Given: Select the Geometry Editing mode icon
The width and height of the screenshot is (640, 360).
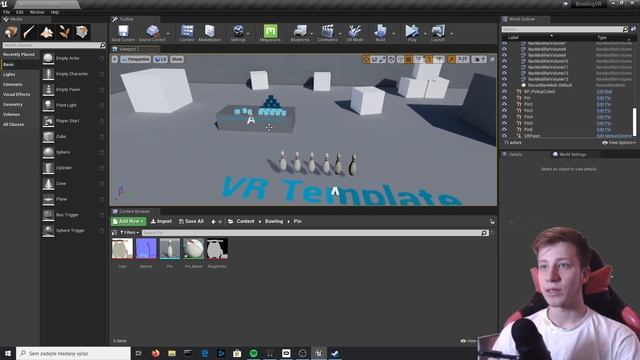Looking at the screenshot, I should pyautogui.click(x=82, y=31).
